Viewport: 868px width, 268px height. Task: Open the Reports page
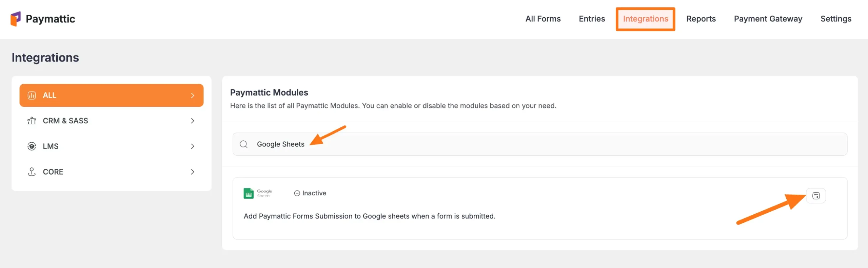pyautogui.click(x=701, y=19)
